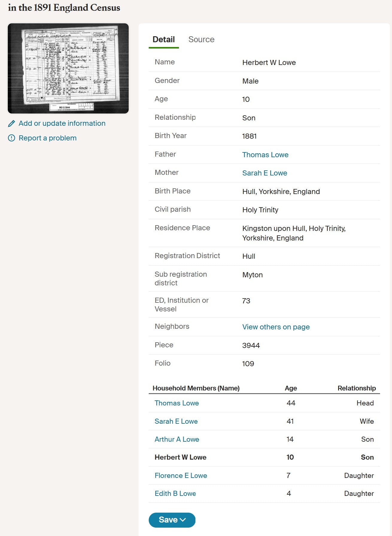The height and width of the screenshot is (536, 392).
Task: Click the Save button chevron arrow
Action: [x=183, y=520]
